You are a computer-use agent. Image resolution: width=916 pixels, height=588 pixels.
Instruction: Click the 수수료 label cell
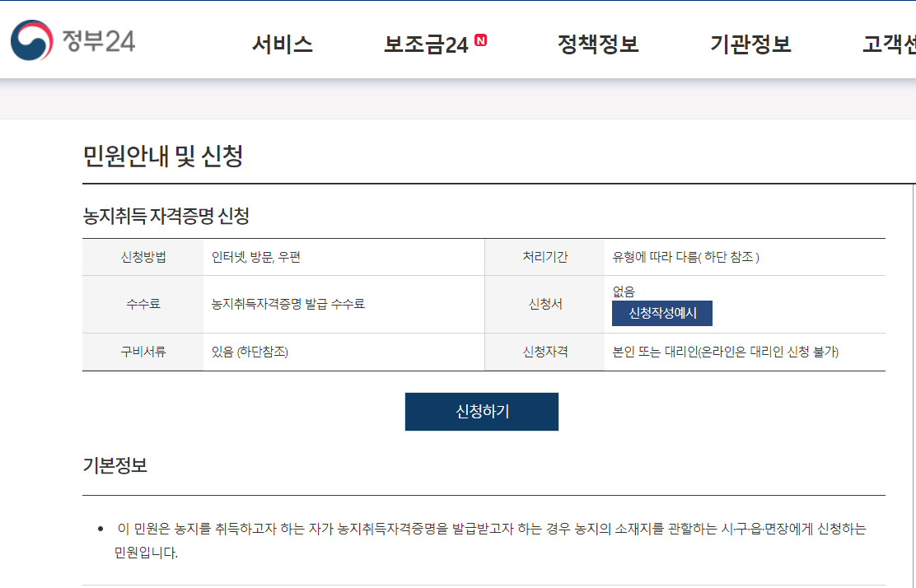[x=143, y=304]
